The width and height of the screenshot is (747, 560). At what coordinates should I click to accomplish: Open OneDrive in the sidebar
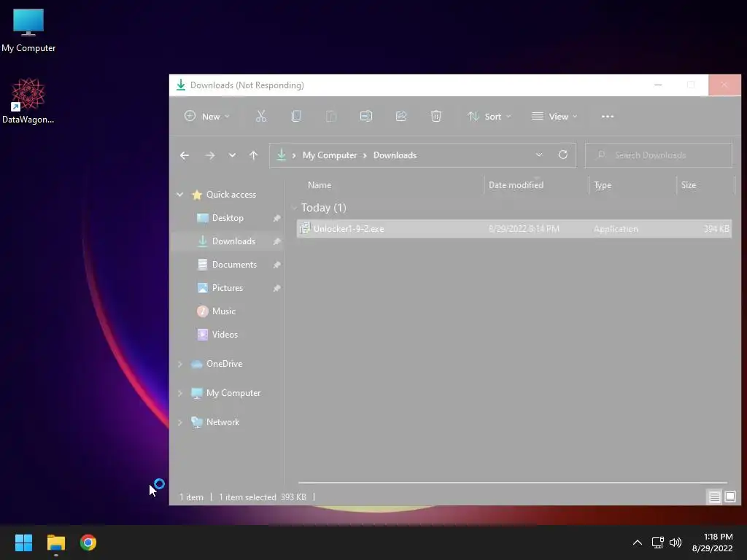click(224, 363)
